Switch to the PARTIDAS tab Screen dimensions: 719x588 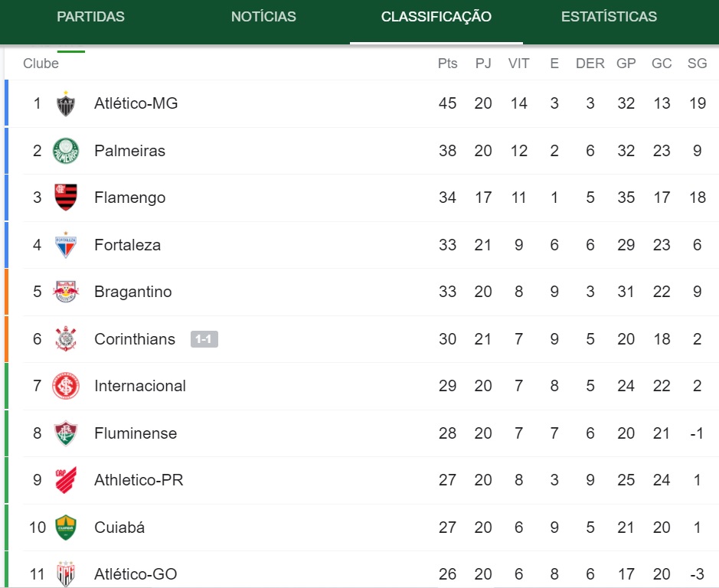click(91, 17)
